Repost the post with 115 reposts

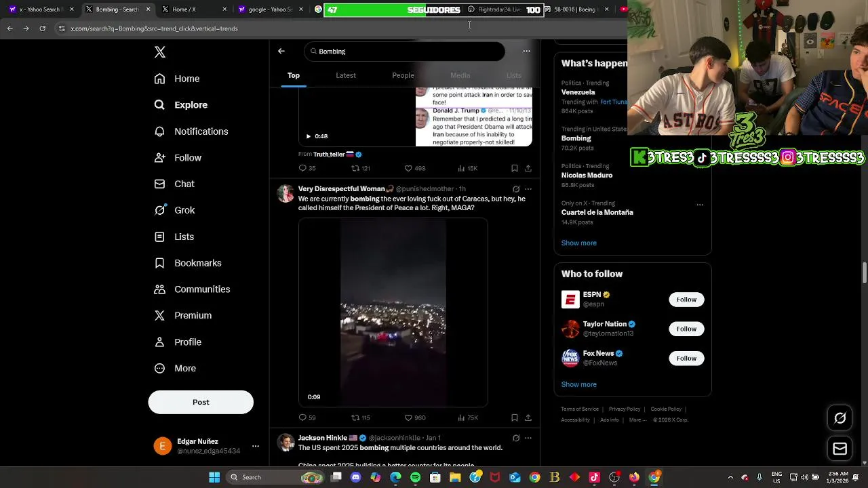tap(360, 418)
